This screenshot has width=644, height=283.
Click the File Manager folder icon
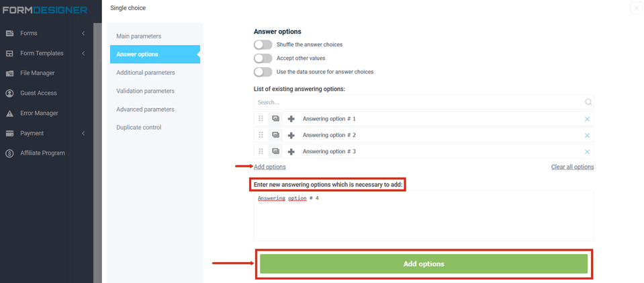tap(10, 73)
